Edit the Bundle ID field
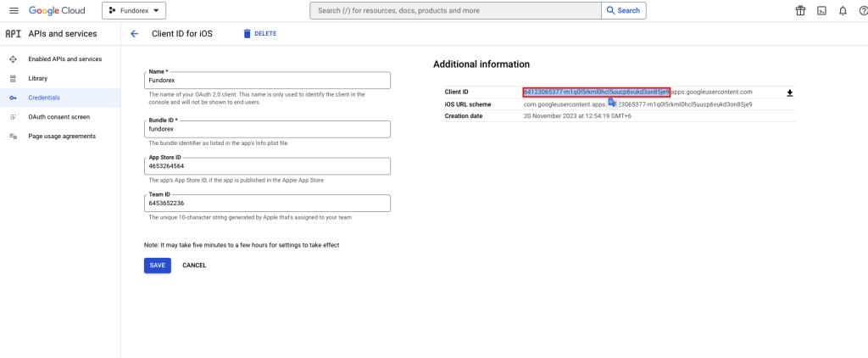The width and height of the screenshot is (868, 358). pyautogui.click(x=267, y=129)
